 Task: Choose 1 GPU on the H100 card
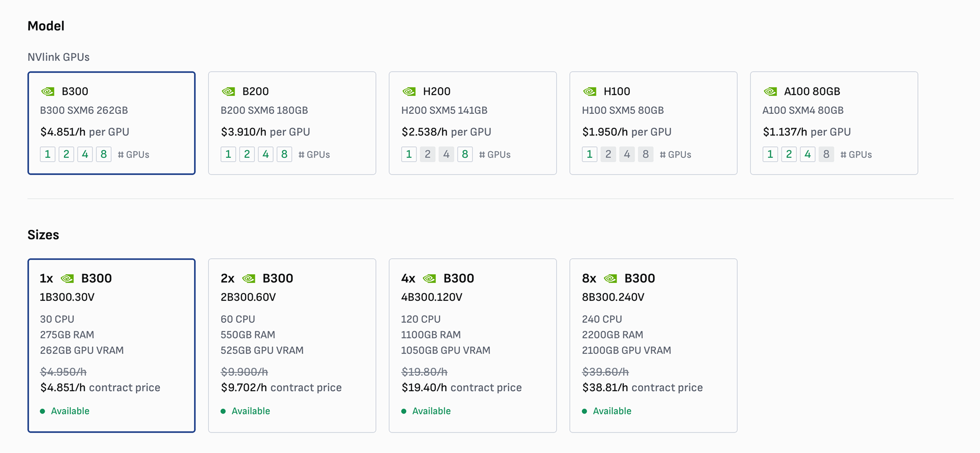[x=590, y=154]
